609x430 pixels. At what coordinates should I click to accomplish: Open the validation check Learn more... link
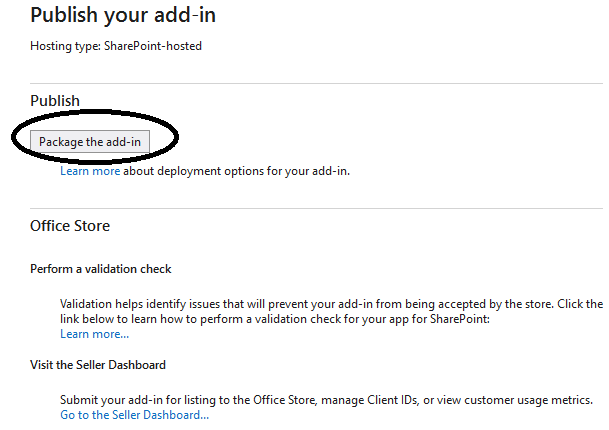coord(94,334)
